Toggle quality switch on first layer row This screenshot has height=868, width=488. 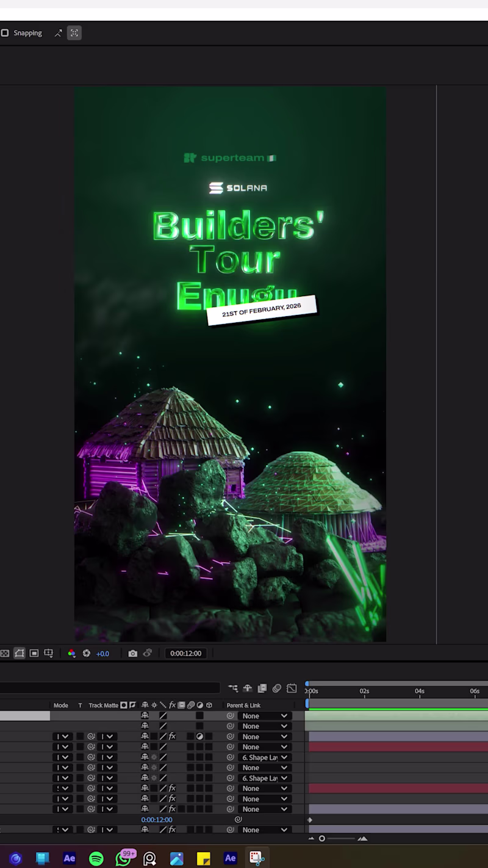(163, 716)
